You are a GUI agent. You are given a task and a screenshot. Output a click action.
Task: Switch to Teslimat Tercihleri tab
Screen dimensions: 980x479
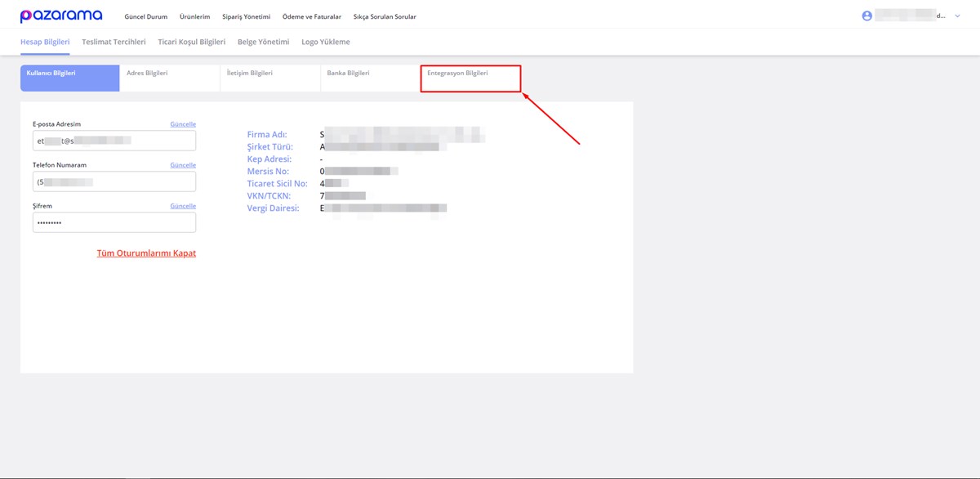tap(114, 42)
